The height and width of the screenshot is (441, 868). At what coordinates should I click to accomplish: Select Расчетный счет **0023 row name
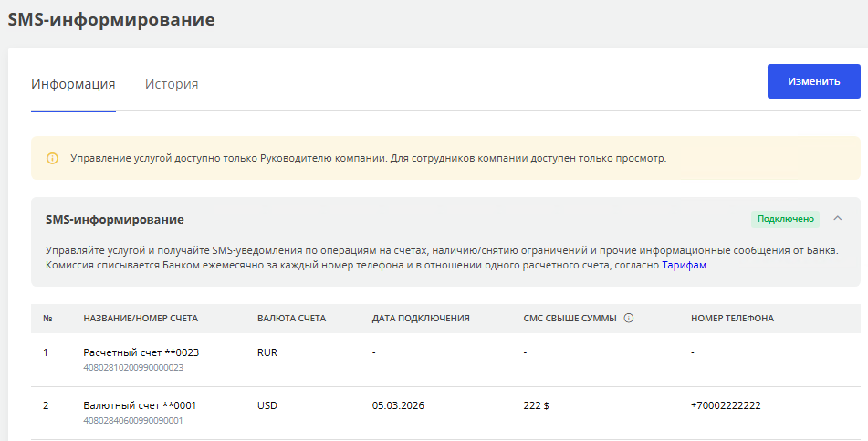point(141,352)
